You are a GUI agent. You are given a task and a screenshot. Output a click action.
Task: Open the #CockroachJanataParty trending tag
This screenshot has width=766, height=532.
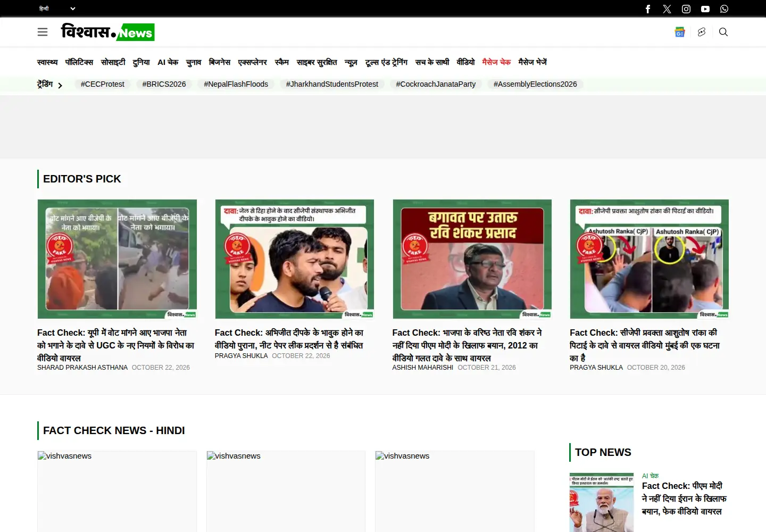(x=436, y=84)
